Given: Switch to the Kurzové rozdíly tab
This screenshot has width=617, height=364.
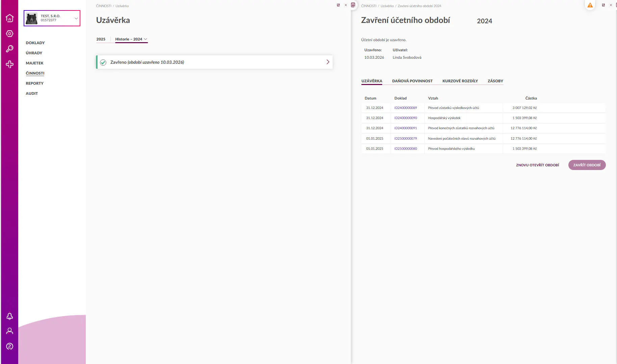Looking at the screenshot, I should [x=460, y=81].
